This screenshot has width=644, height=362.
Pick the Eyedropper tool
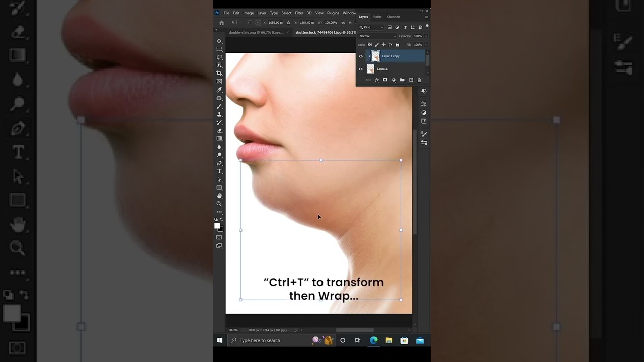[x=219, y=90]
